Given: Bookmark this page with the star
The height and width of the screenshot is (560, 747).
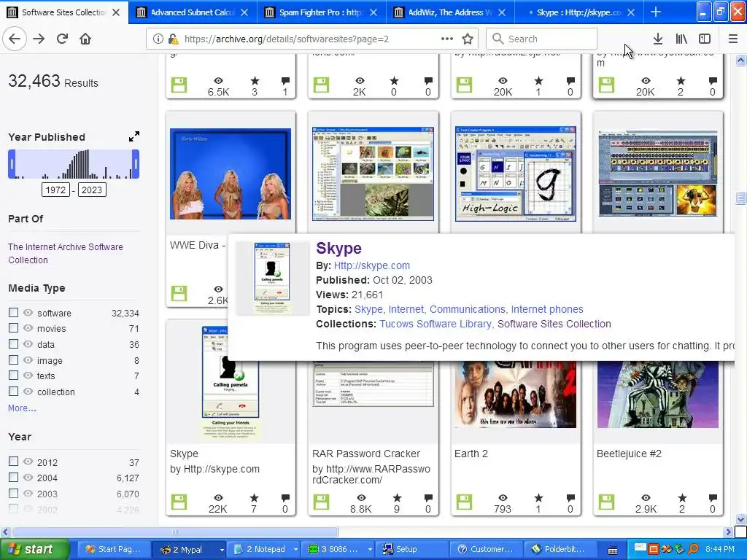Looking at the screenshot, I should click(468, 39).
